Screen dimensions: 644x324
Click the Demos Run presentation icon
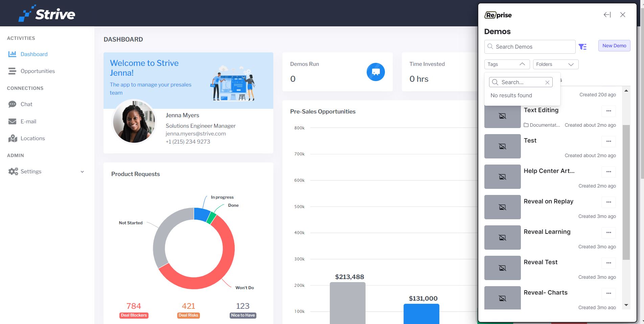click(x=376, y=72)
